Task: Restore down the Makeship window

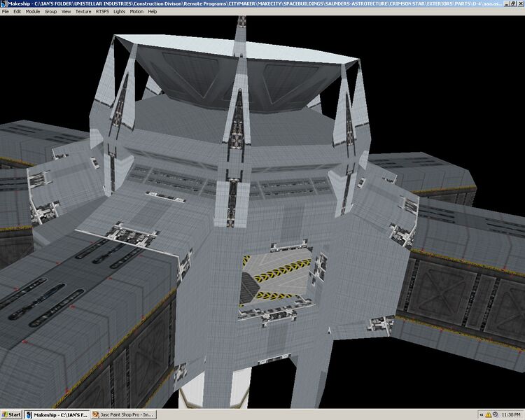Action: pyautogui.click(x=513, y=3)
